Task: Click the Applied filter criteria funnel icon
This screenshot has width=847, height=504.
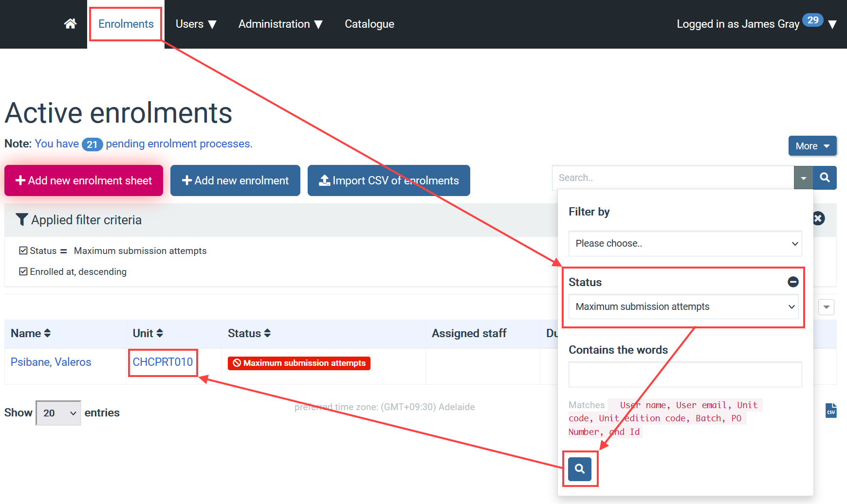Action: click(x=21, y=219)
